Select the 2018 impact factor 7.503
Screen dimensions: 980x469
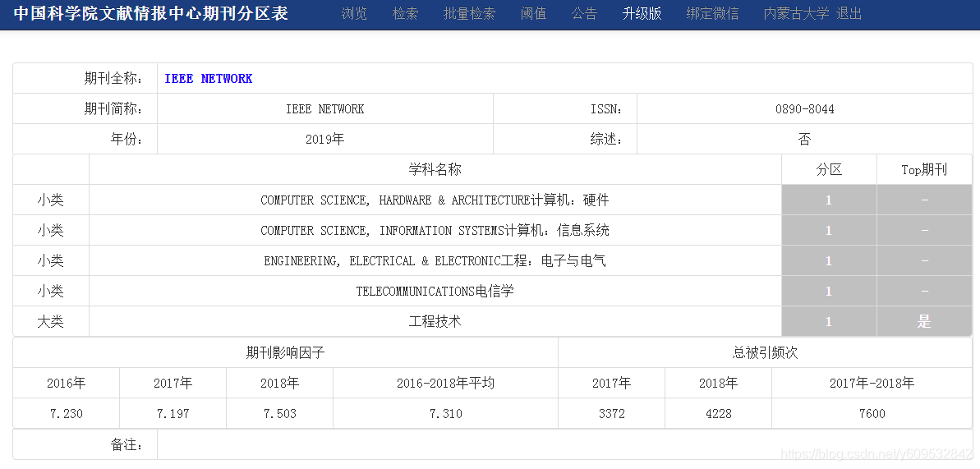[279, 413]
